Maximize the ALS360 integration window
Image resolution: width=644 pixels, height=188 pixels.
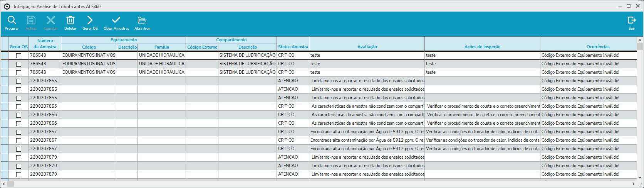click(629, 6)
